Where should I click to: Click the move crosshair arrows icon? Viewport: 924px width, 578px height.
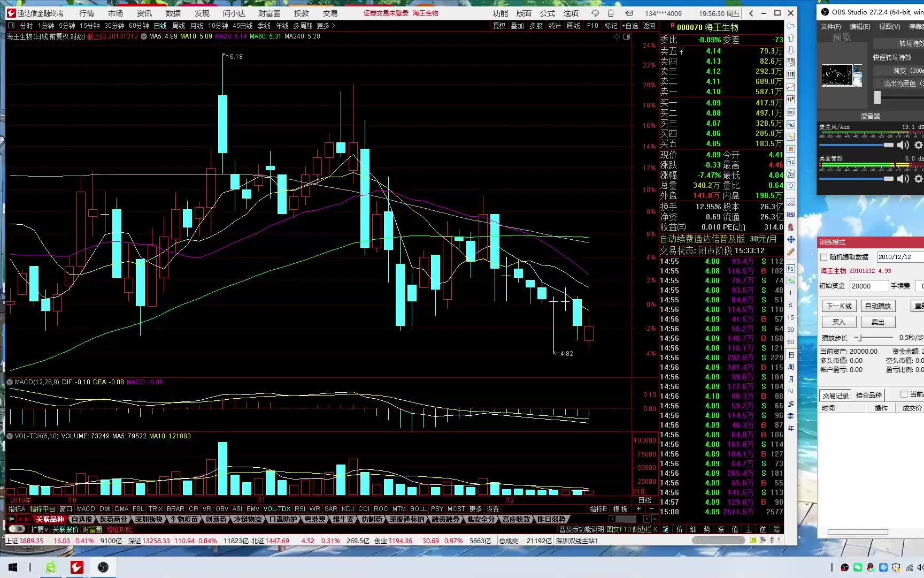pos(791,239)
